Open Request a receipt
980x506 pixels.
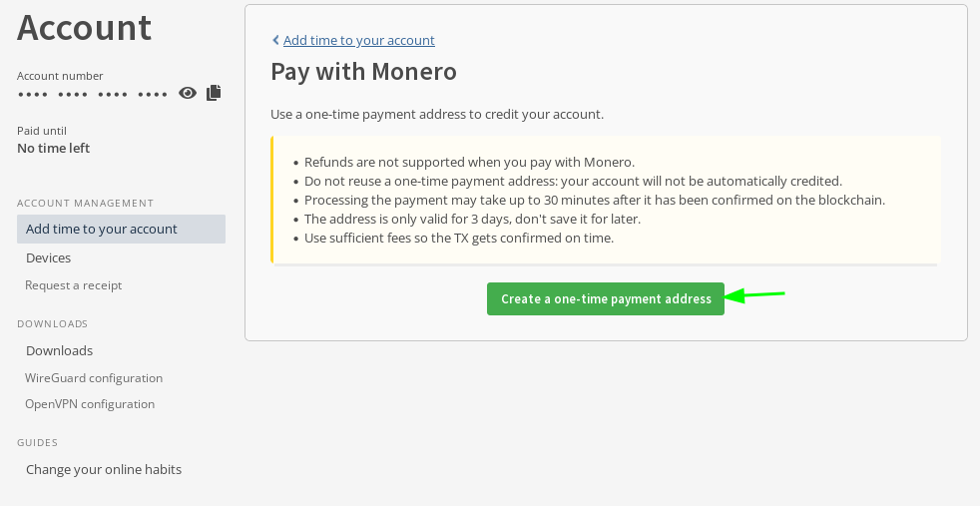[73, 285]
